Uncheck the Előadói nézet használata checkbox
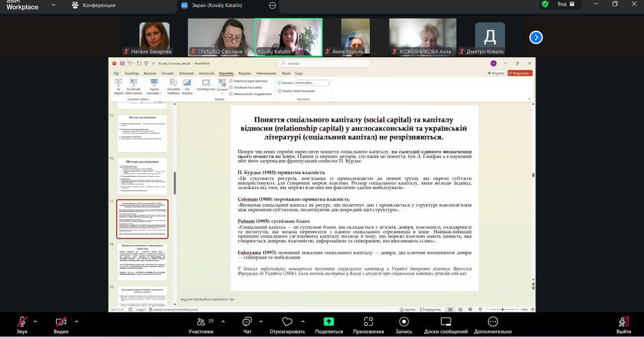644x338 pixels. [279, 91]
